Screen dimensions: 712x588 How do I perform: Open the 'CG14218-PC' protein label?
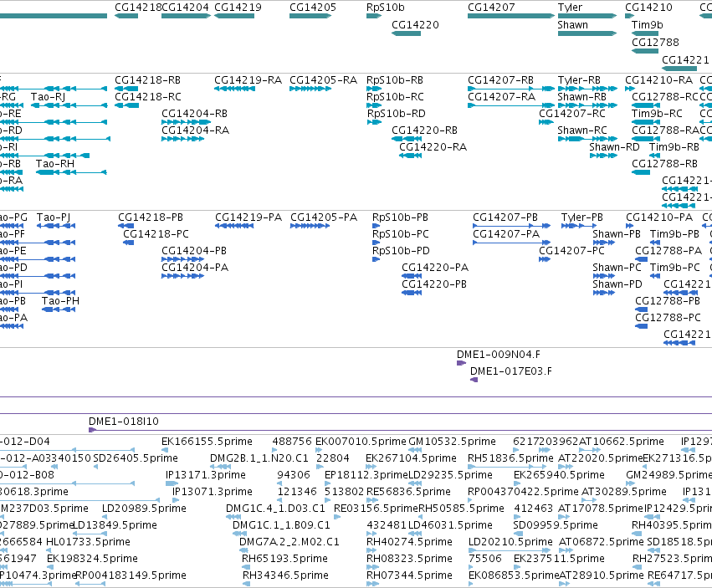click(x=156, y=234)
